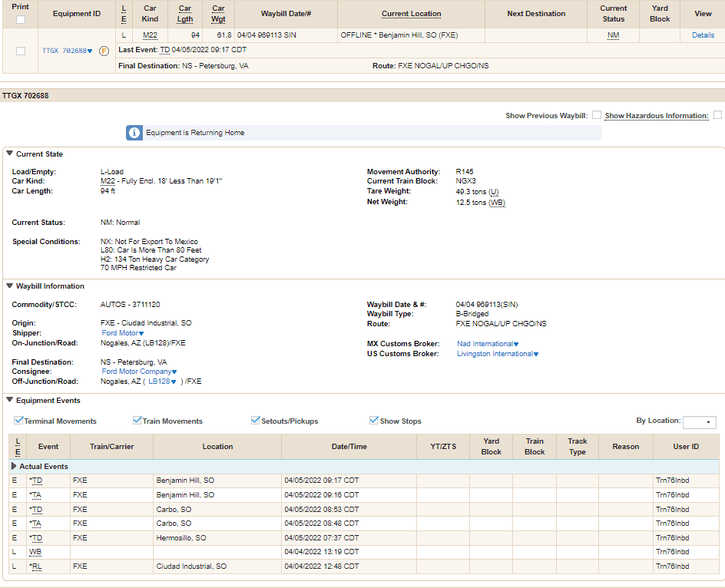Click the YT/ZTS column header
The image size is (725, 588).
coord(443,447)
